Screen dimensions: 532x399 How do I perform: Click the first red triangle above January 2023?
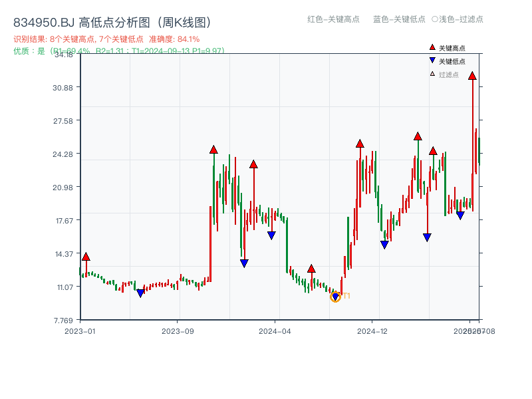(85, 255)
